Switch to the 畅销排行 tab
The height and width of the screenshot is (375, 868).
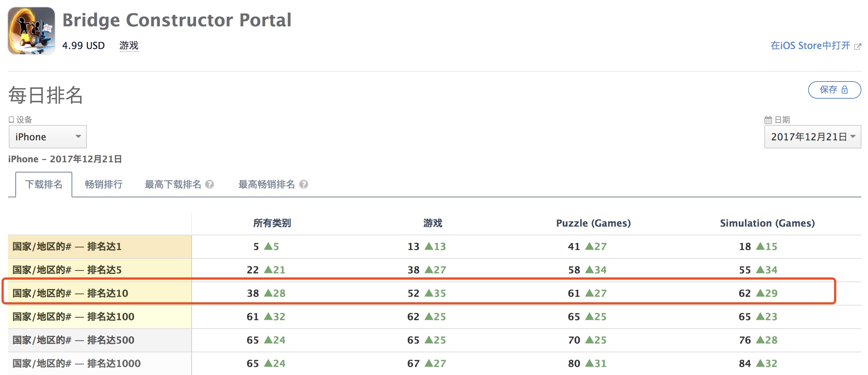pyautogui.click(x=104, y=184)
